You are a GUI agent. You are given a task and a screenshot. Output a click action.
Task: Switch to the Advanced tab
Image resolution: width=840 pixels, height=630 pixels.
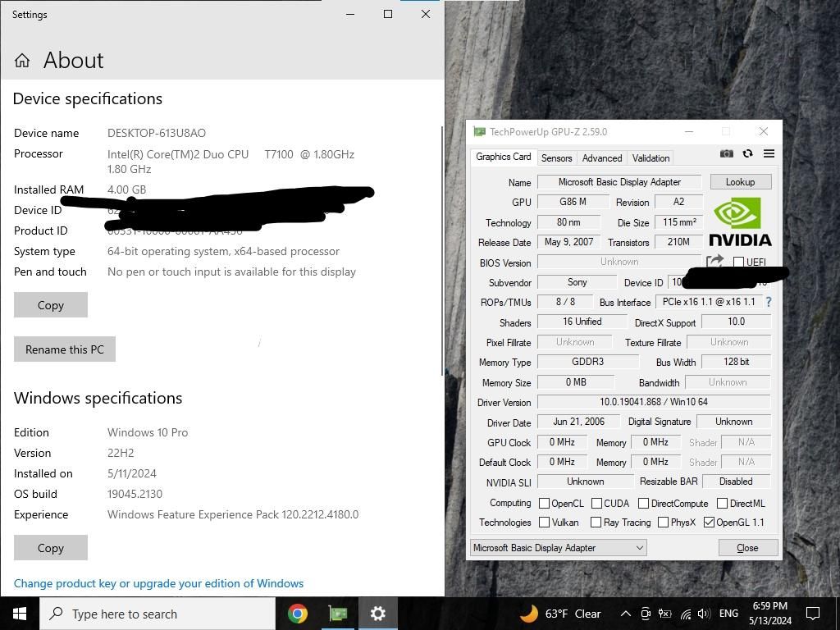tap(602, 158)
